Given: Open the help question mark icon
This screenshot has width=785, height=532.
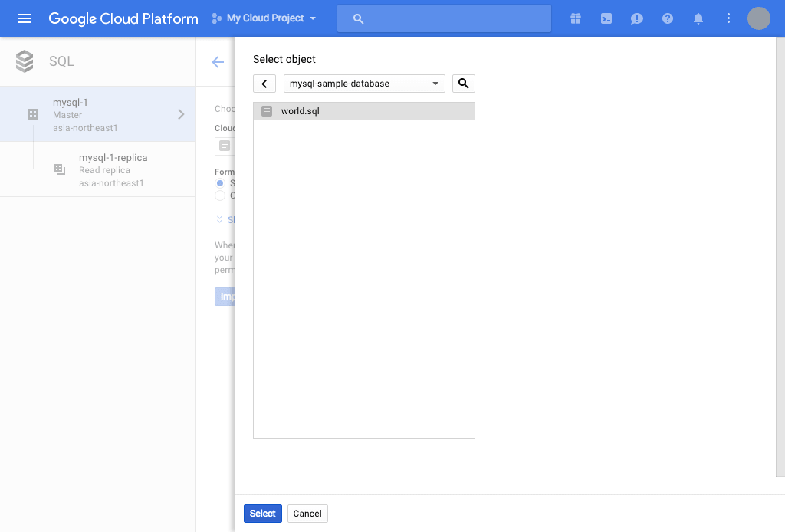Looking at the screenshot, I should click(668, 18).
